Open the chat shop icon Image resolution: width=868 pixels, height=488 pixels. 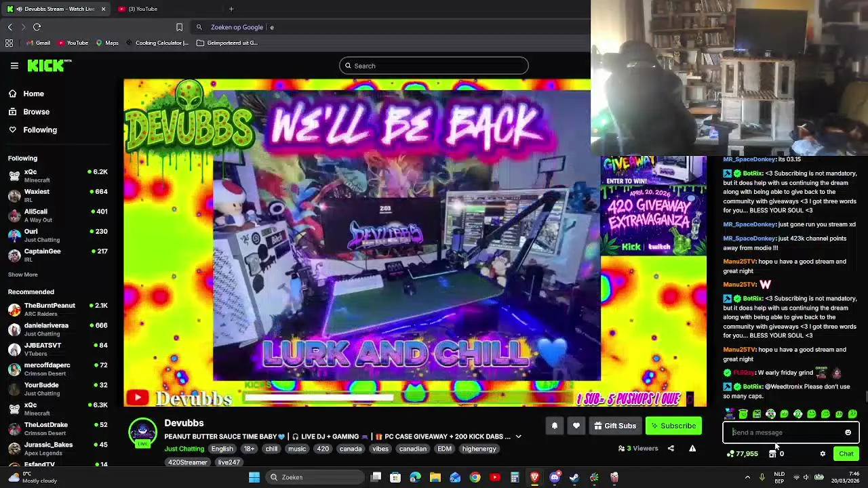(772, 454)
